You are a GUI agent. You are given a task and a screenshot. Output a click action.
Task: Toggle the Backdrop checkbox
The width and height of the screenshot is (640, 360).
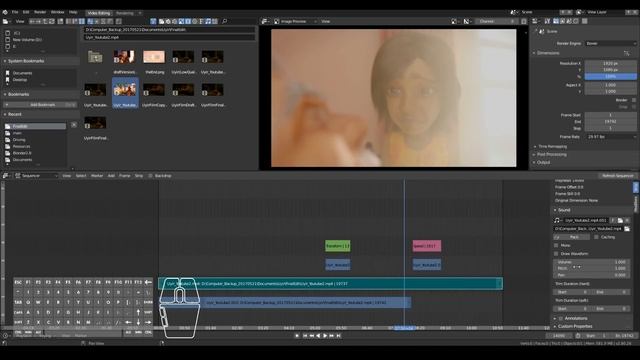150,176
